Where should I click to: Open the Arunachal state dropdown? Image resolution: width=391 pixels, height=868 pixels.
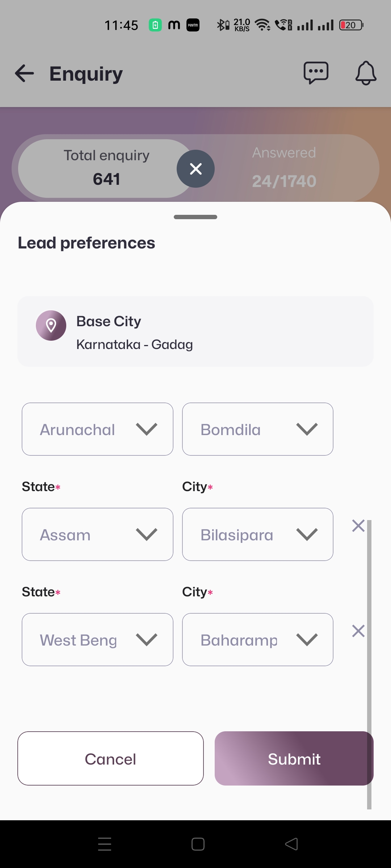point(97,429)
